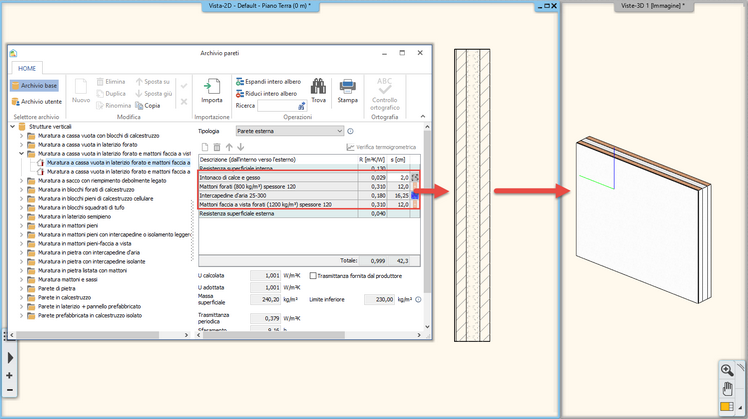Expand Muratura a cassa vuota con blocchi di calcestruzzo
This screenshot has height=419, width=748.
(x=21, y=136)
